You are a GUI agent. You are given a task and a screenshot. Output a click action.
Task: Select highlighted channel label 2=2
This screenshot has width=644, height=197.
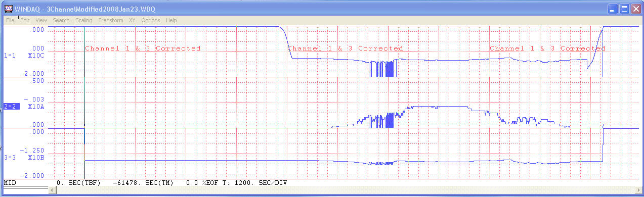point(11,107)
